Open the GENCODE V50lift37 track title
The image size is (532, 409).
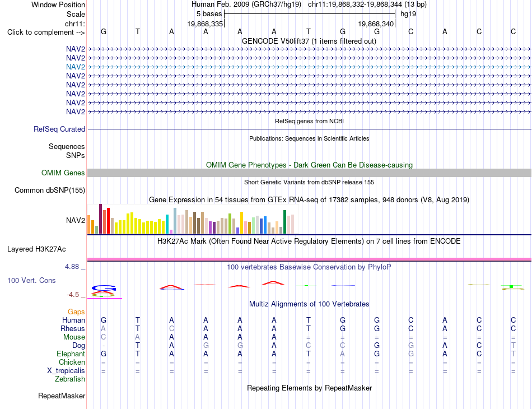coord(309,41)
